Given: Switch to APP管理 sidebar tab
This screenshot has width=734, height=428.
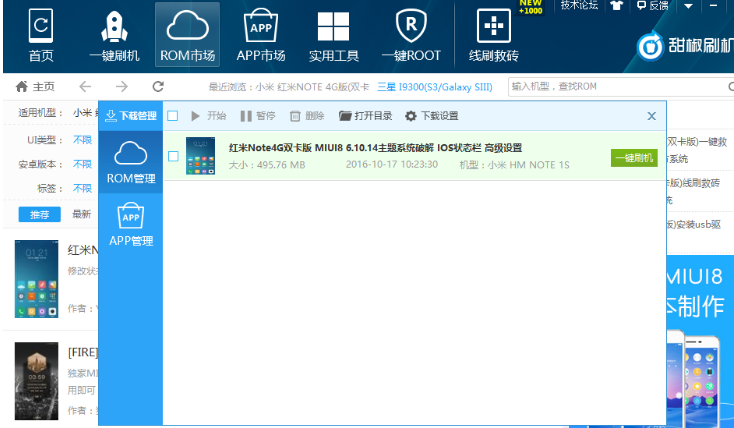Looking at the screenshot, I should pyautogui.click(x=131, y=224).
